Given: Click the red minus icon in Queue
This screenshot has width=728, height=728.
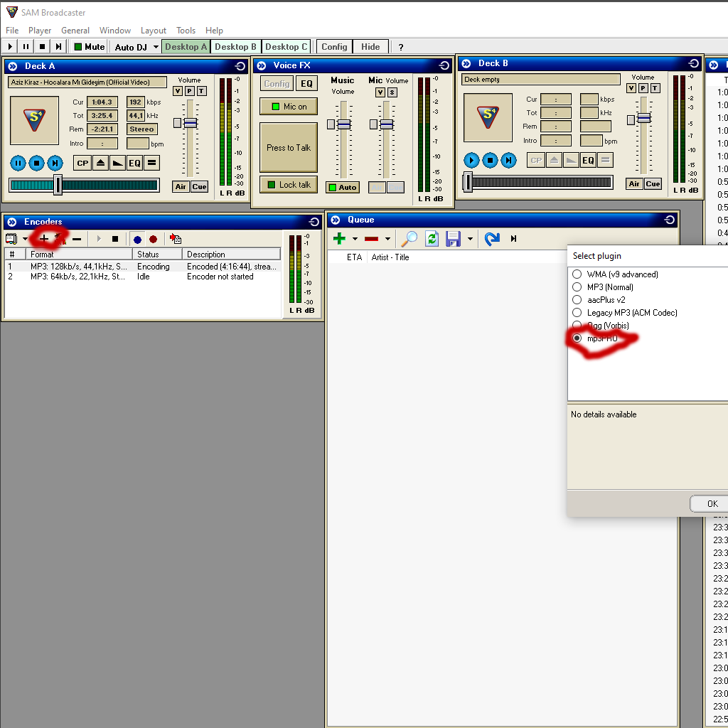Looking at the screenshot, I should [371, 239].
